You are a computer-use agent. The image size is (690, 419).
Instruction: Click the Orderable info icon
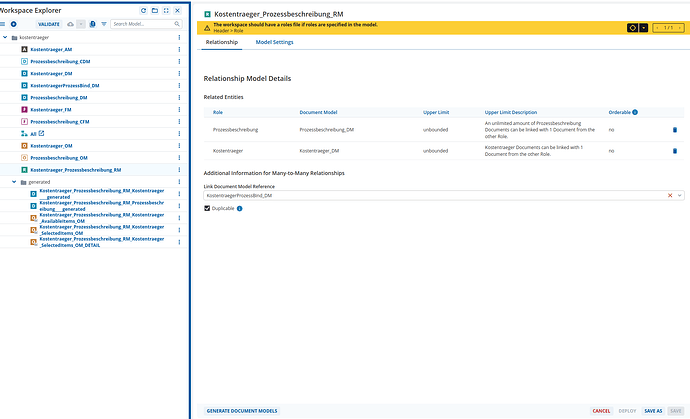[635, 112]
